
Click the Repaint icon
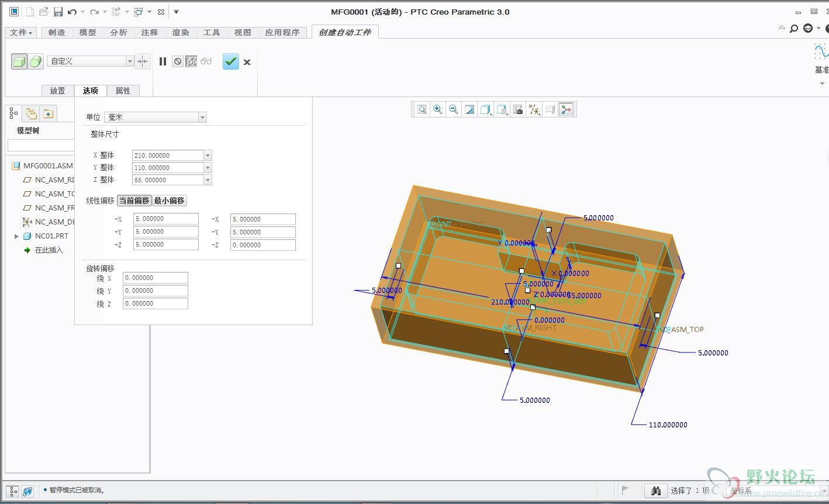(469, 109)
